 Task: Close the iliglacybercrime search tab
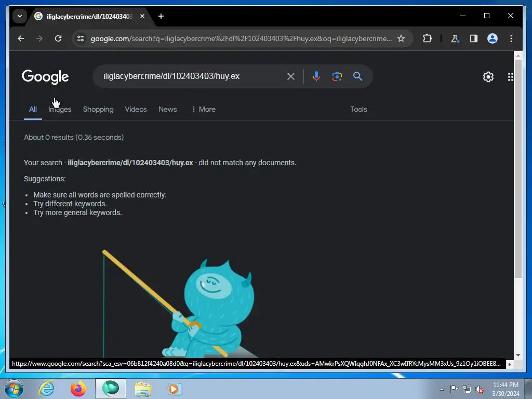click(x=142, y=16)
